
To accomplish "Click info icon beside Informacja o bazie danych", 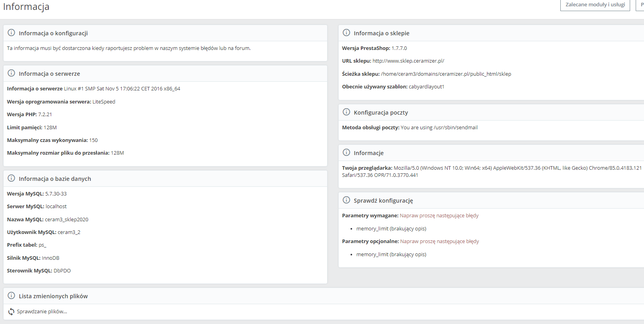I will [11, 178].
